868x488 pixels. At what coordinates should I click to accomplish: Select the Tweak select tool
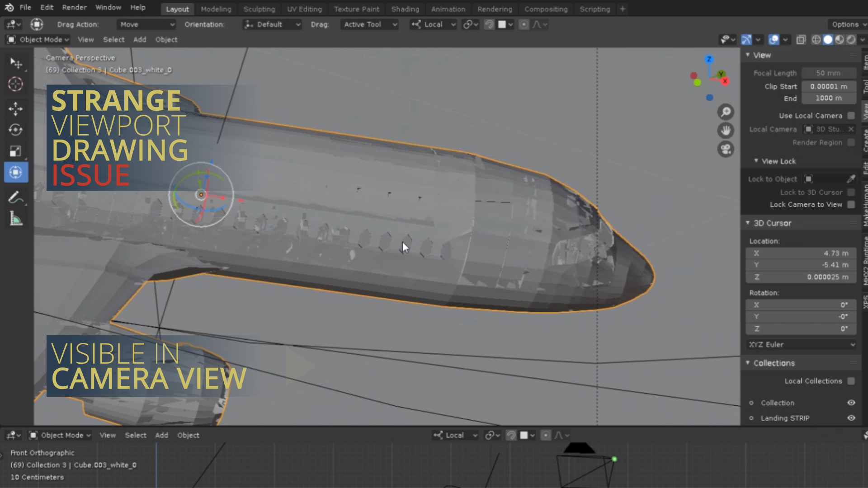click(16, 63)
